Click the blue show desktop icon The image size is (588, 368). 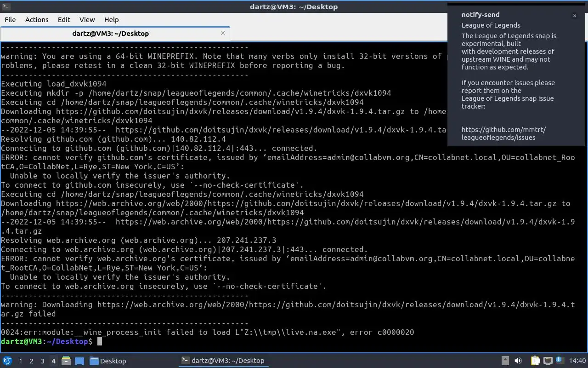pos(79,361)
